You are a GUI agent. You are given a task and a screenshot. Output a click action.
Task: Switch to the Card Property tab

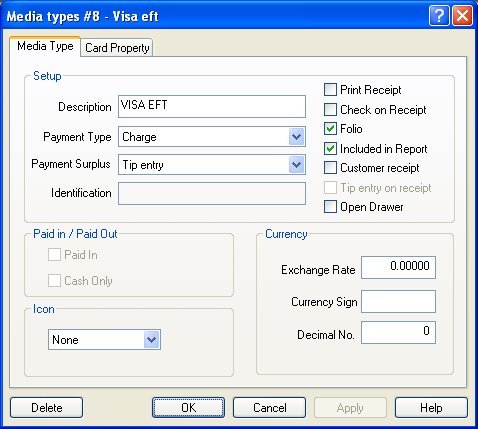[117, 48]
